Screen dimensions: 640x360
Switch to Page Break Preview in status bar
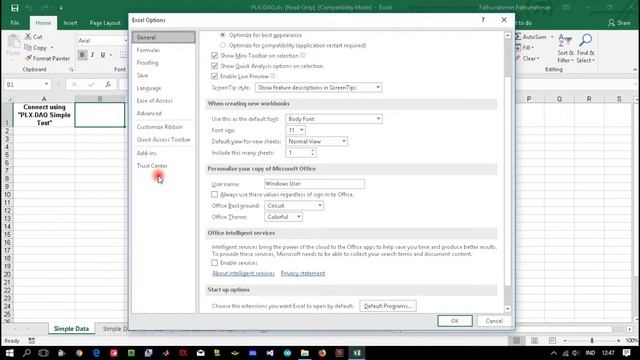point(552,340)
